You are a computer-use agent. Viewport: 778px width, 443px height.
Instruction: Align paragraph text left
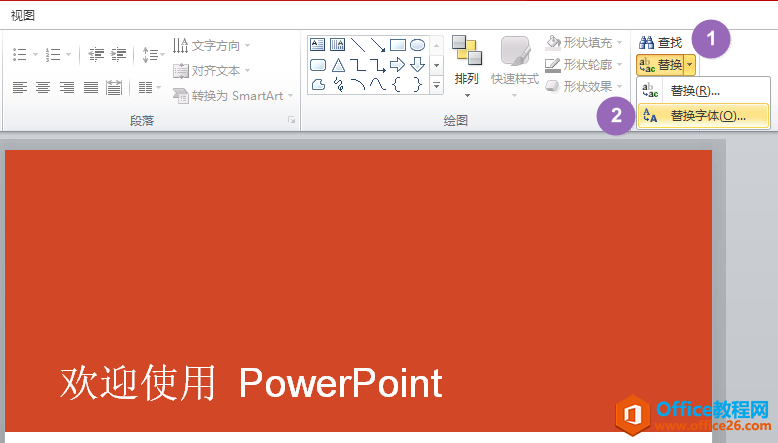point(19,88)
